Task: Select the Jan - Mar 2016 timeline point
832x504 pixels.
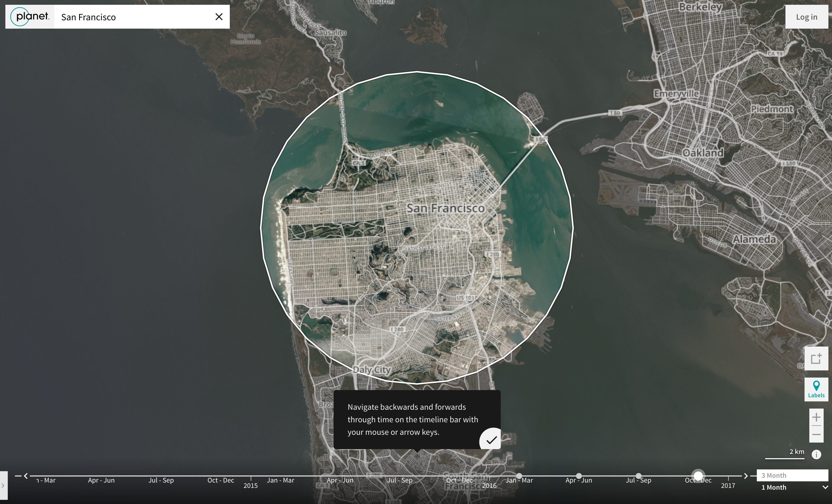Action: pyautogui.click(x=519, y=476)
